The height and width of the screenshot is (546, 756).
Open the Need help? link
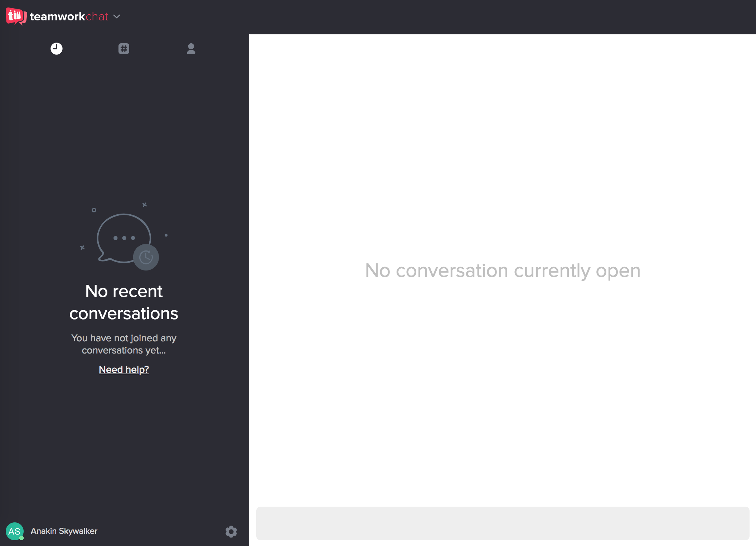coord(124,369)
